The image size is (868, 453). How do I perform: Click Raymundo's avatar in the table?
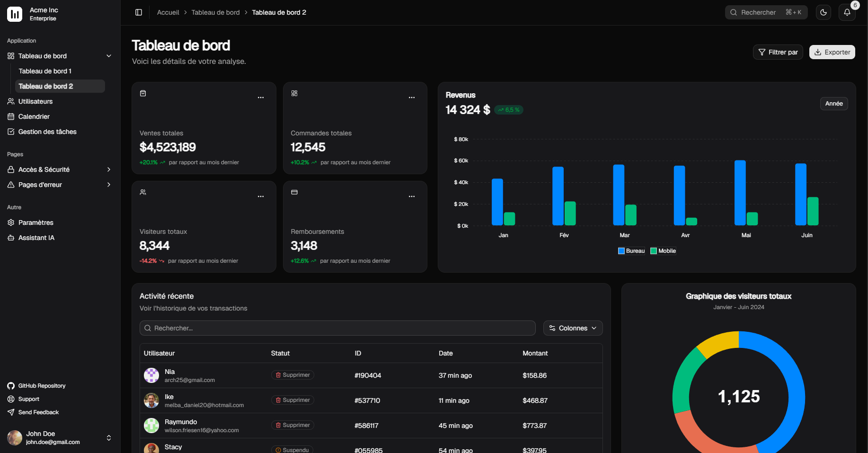(151, 426)
